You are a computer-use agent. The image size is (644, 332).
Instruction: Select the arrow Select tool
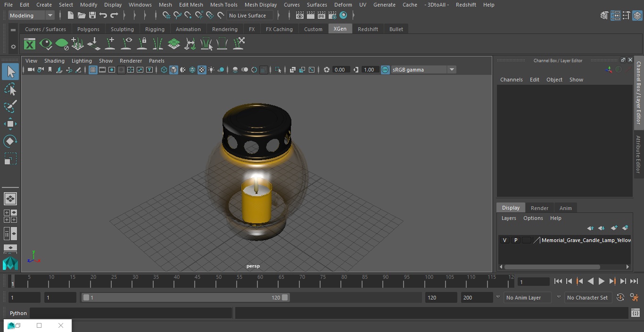[10, 72]
